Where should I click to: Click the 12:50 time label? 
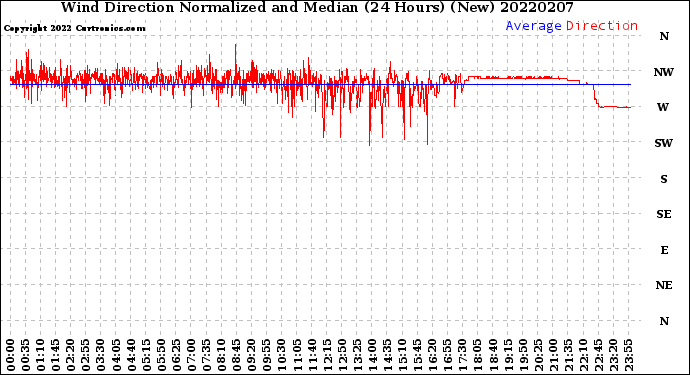pyautogui.click(x=342, y=355)
